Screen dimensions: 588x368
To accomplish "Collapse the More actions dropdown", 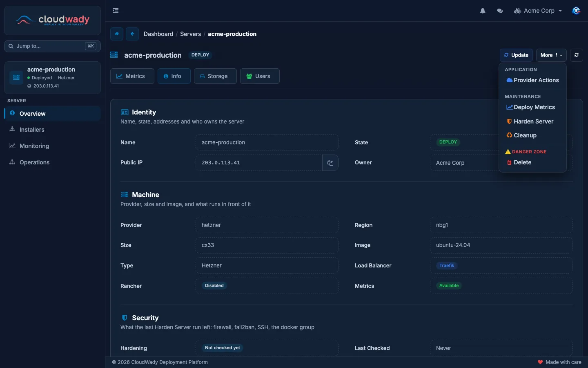I will point(551,55).
